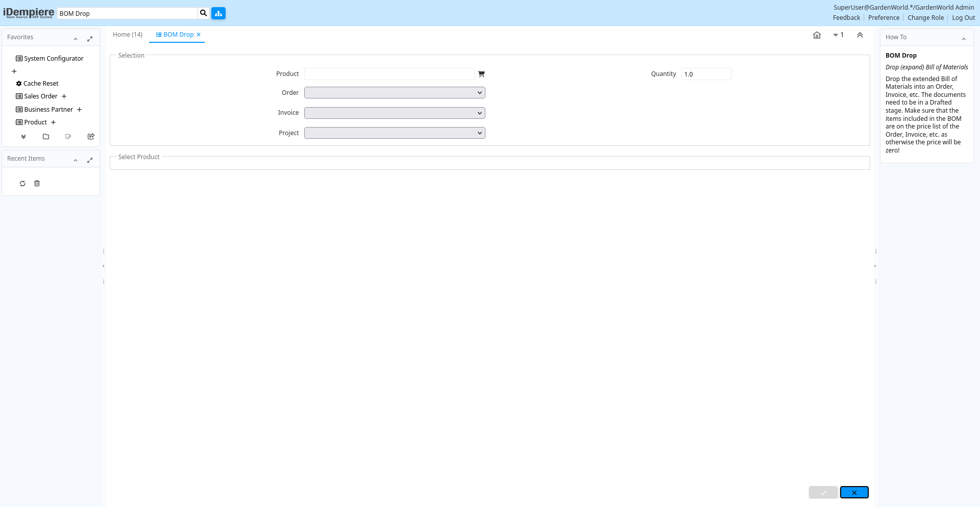This screenshot has height=507, width=980.
Task: Click the new-record plus beside Business Partner
Action: click(x=80, y=110)
